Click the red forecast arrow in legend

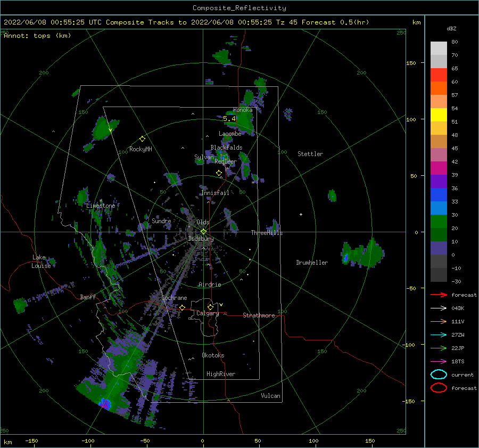pyautogui.click(x=439, y=295)
